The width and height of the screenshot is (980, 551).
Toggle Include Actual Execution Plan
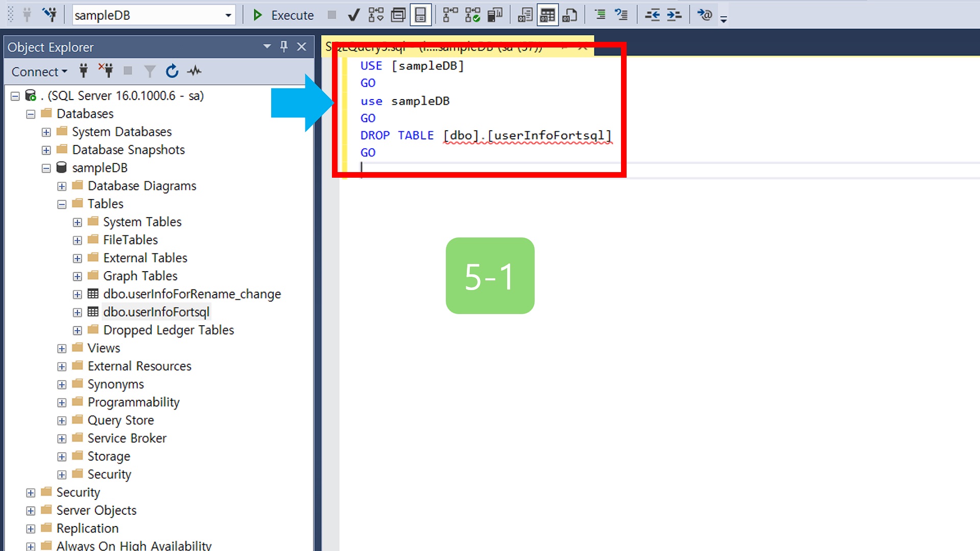450,15
